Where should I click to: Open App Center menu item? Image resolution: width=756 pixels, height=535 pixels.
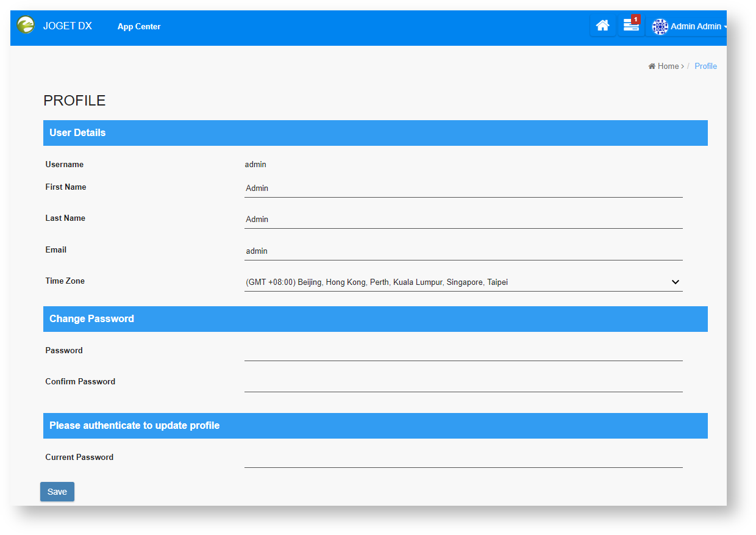coord(139,26)
